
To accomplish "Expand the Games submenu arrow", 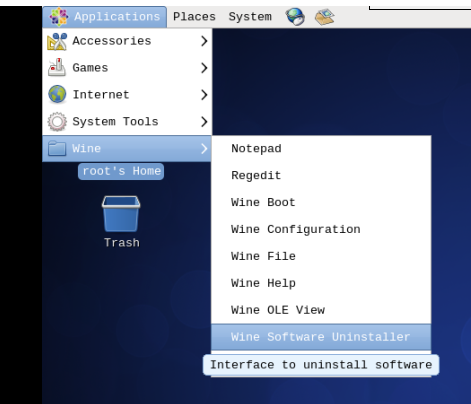I will click(204, 68).
